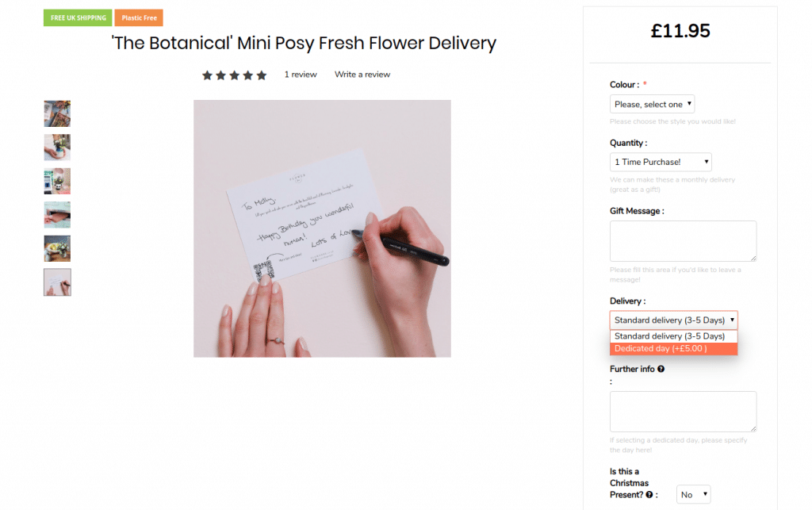This screenshot has height=510, width=812.
Task: Select first thumbnail of flower packaging
Action: (x=57, y=113)
